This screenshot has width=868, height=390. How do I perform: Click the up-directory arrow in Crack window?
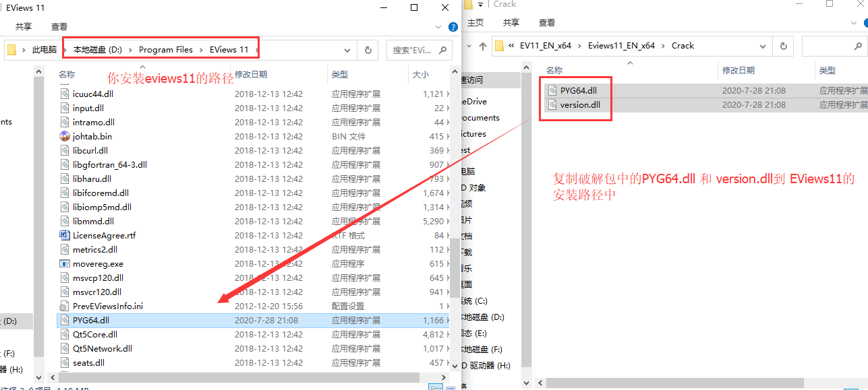click(x=483, y=46)
